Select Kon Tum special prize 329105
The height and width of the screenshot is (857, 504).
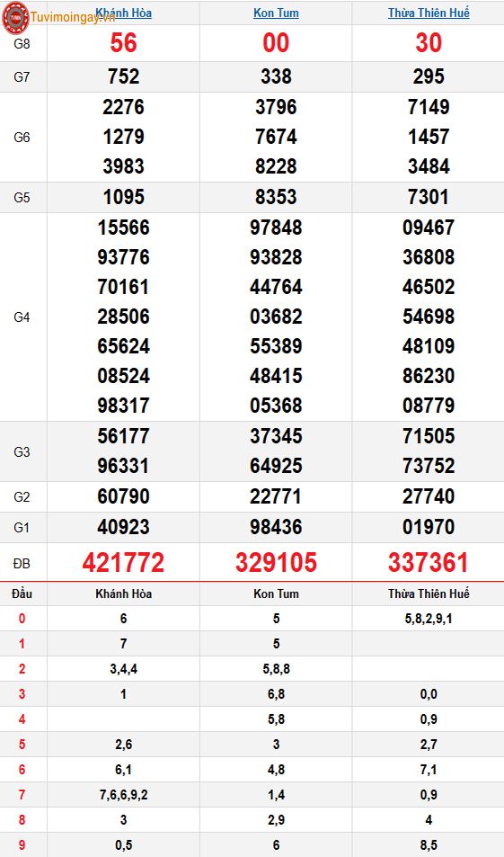pyautogui.click(x=276, y=562)
